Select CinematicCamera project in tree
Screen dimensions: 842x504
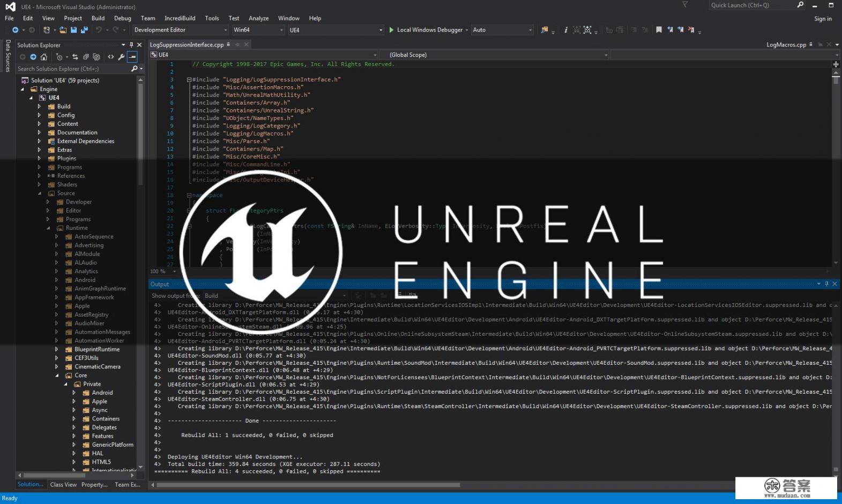pos(97,367)
